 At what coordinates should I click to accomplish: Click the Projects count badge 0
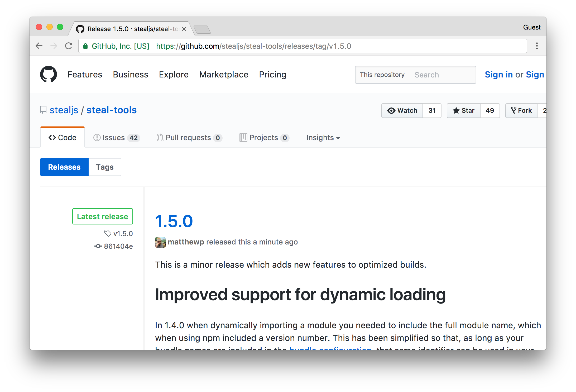[285, 138]
